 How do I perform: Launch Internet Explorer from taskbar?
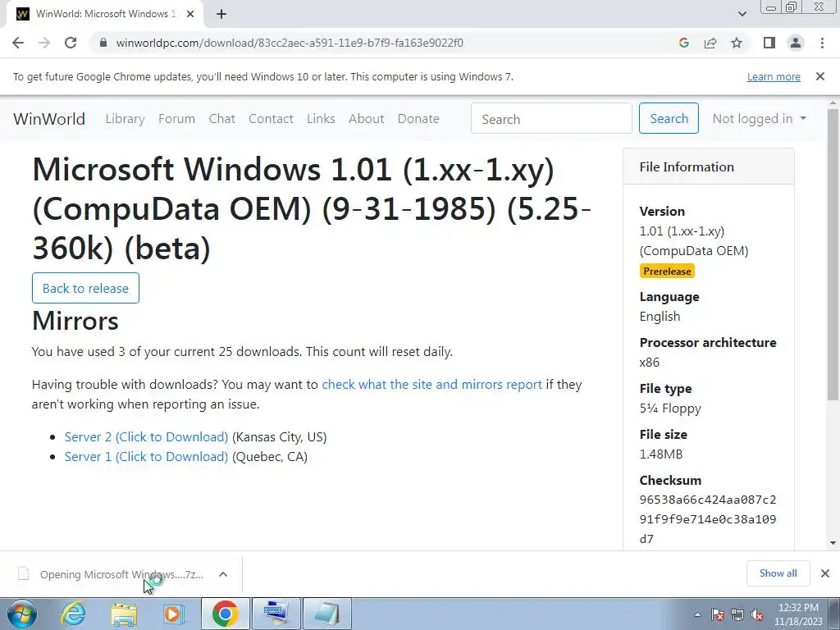[x=73, y=614]
